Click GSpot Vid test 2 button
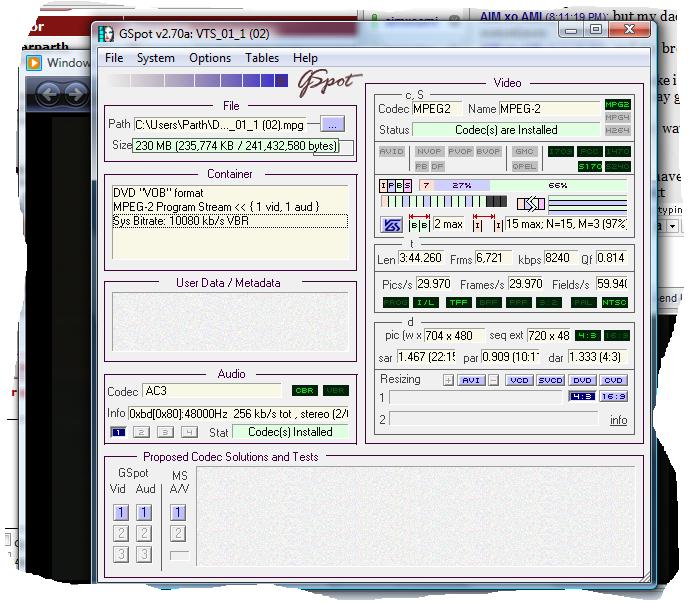The height and width of the screenshot is (603, 688). (121, 533)
